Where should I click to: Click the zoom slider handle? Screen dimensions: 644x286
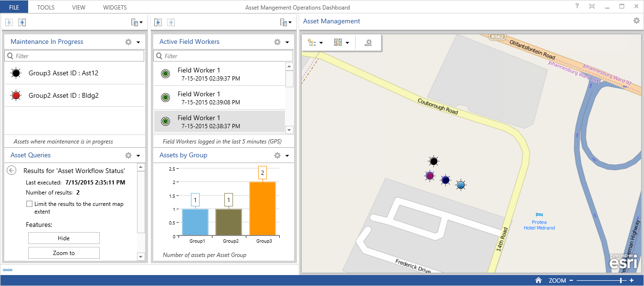point(621,281)
